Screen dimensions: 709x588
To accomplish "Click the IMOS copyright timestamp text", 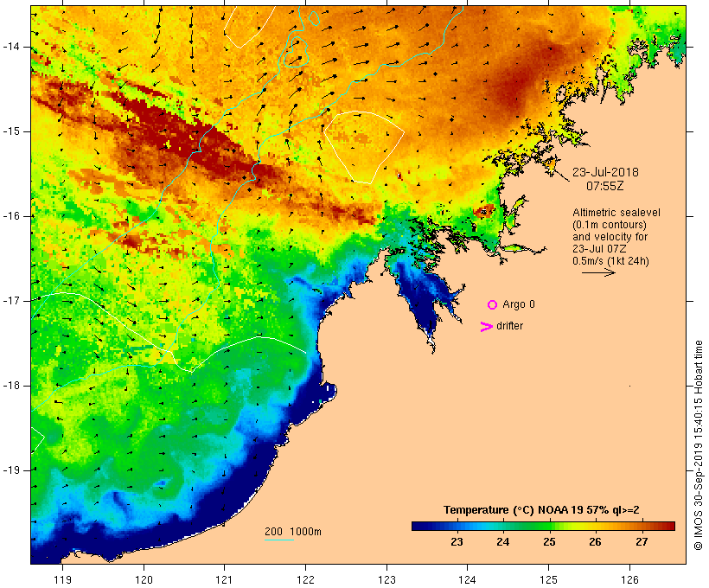I will (x=698, y=445).
